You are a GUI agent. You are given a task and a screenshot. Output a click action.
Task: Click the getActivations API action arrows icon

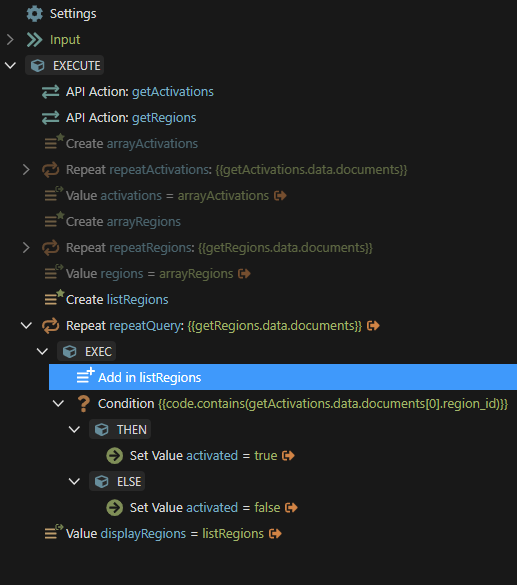pos(51,92)
